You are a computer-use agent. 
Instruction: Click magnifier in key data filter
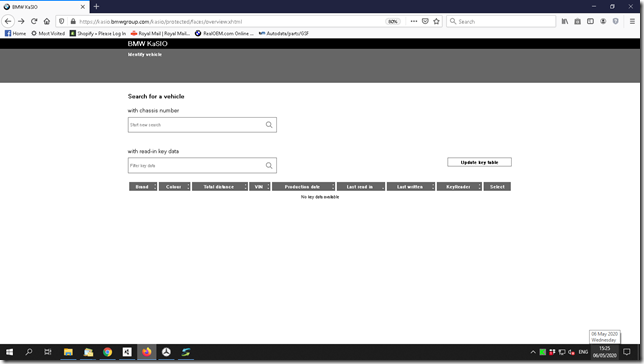(269, 166)
